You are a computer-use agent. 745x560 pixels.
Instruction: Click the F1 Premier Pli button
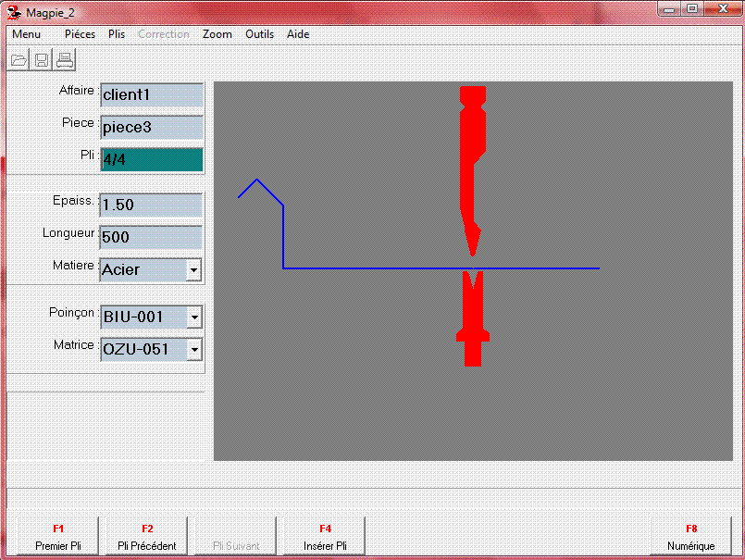click(x=58, y=536)
